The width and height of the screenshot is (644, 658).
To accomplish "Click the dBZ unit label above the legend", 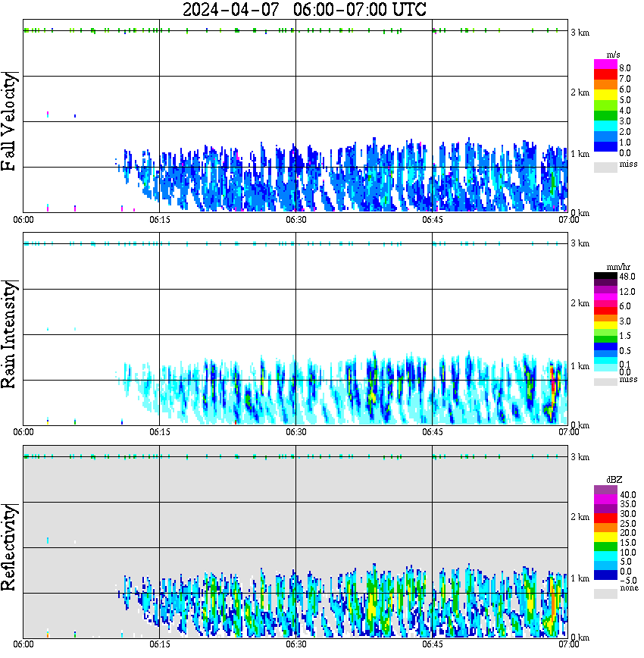I will pos(614,479).
